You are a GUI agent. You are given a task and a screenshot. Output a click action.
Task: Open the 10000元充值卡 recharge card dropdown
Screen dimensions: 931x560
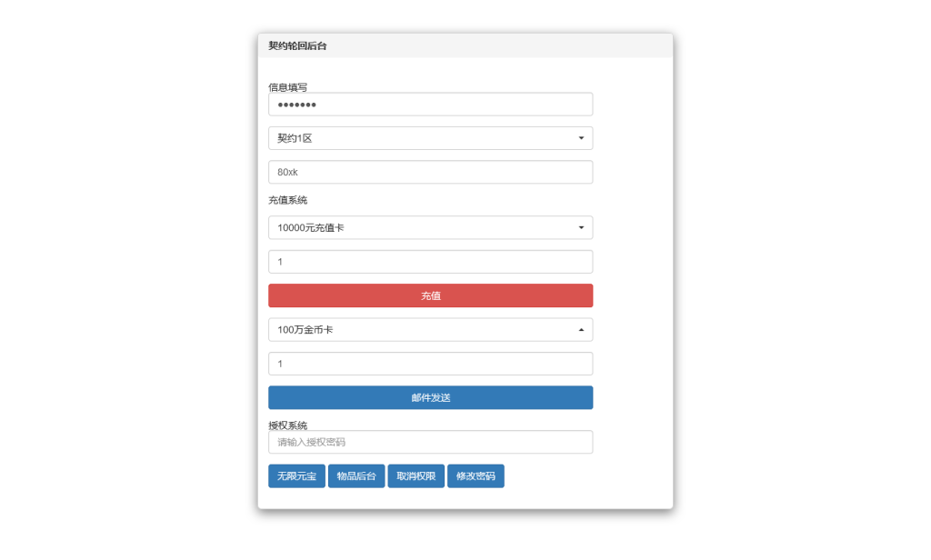(430, 227)
